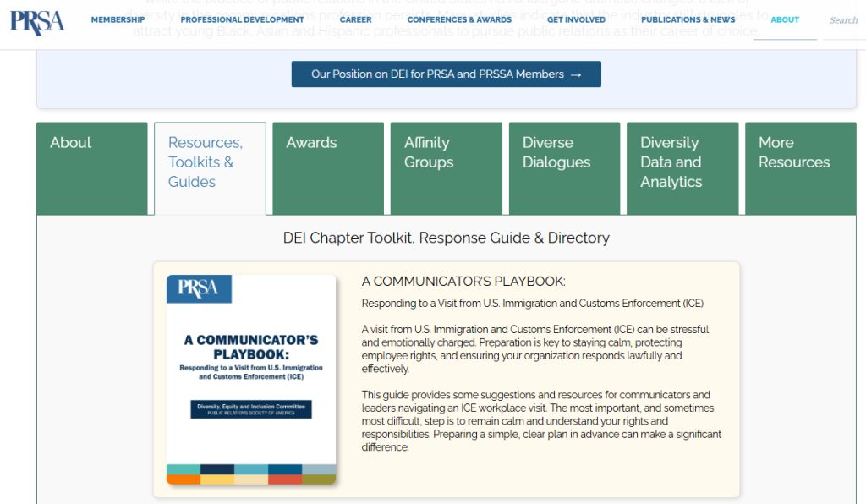Select the Diversity Data and Analytics tab
This screenshot has width=866, height=504.
[x=682, y=168]
